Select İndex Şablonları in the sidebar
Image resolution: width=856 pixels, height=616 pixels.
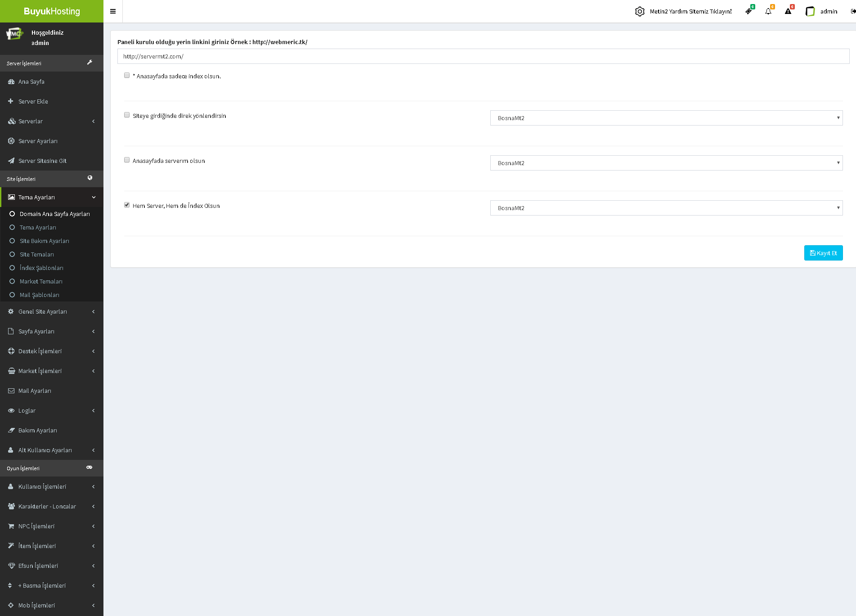pos(41,268)
